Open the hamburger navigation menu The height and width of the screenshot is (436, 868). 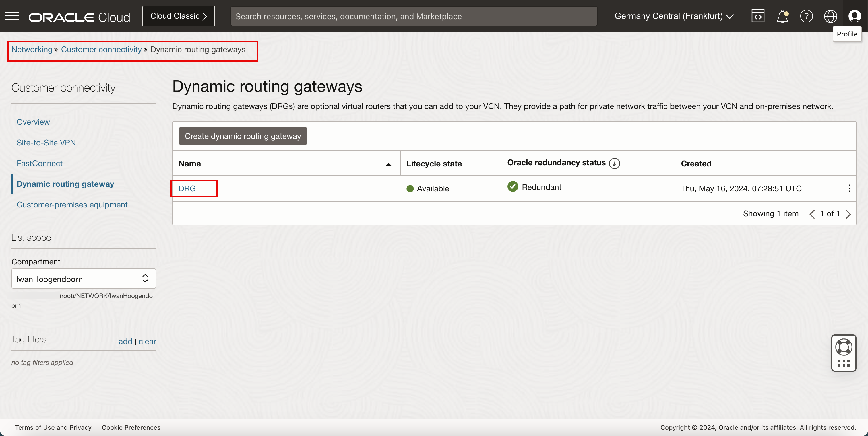(x=12, y=16)
